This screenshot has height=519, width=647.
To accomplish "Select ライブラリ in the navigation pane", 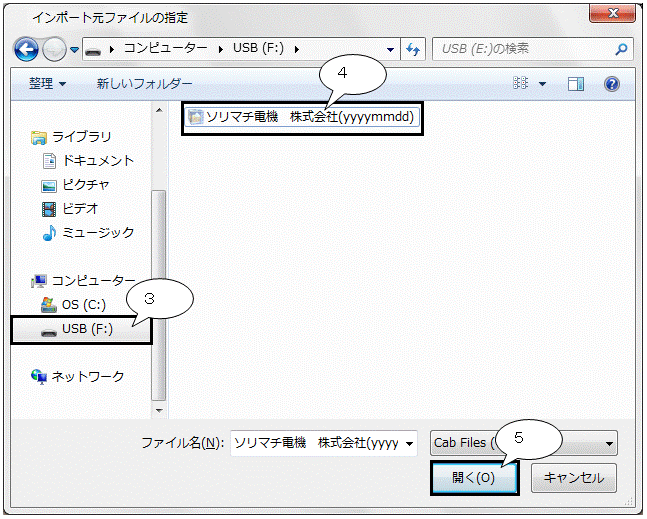I will (x=81, y=137).
